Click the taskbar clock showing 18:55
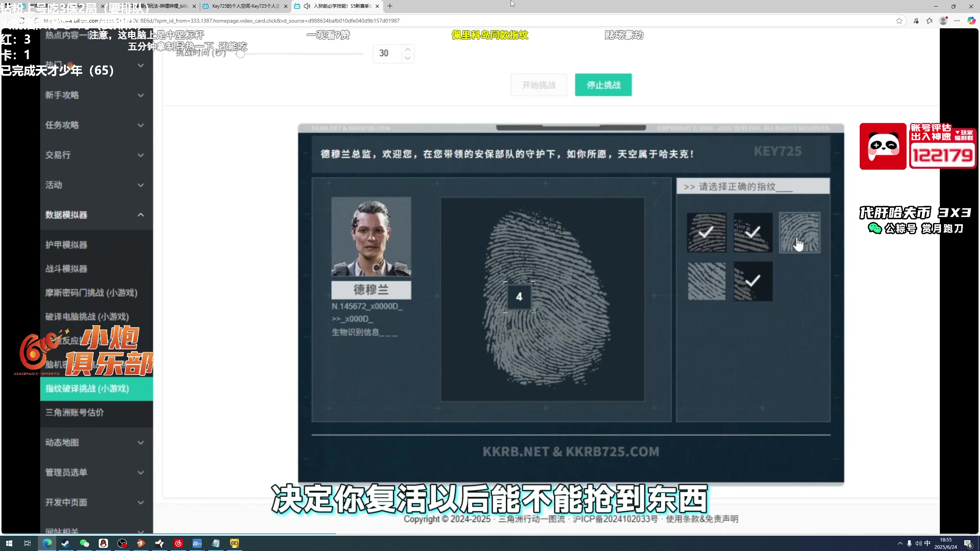Viewport: 980px width, 551px height. tap(946, 543)
